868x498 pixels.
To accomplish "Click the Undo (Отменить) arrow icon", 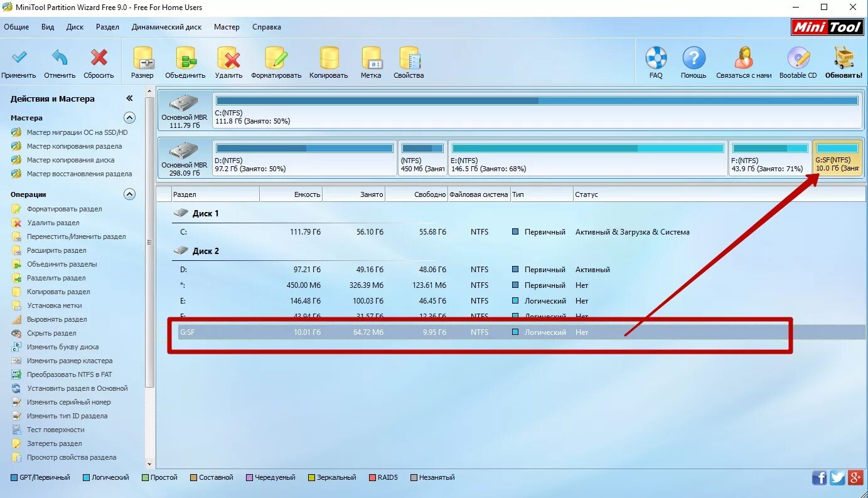I will click(60, 58).
